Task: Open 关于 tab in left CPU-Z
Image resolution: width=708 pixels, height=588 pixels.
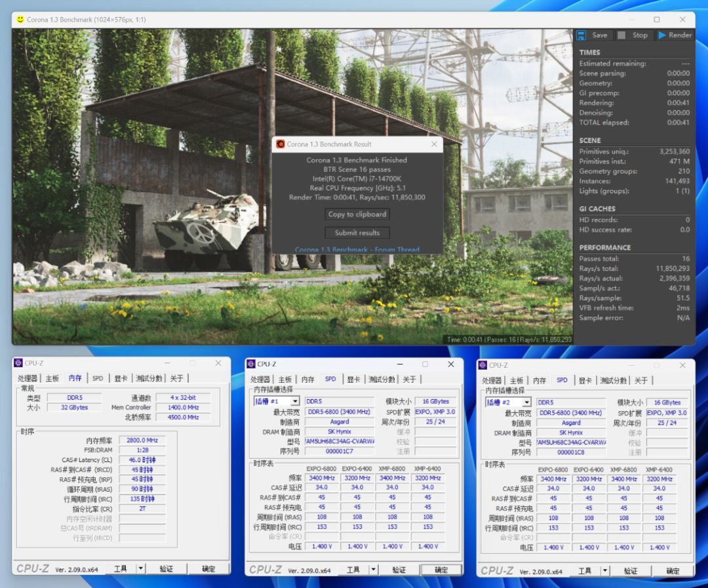Action: pos(176,378)
